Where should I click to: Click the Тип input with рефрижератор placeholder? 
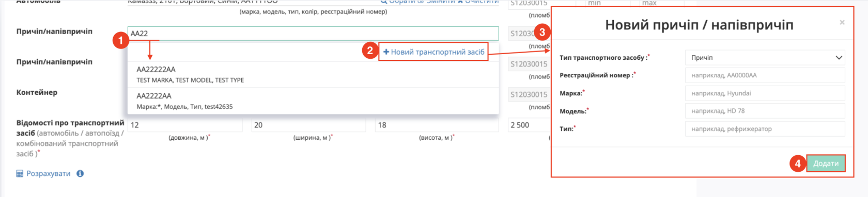tap(765, 129)
